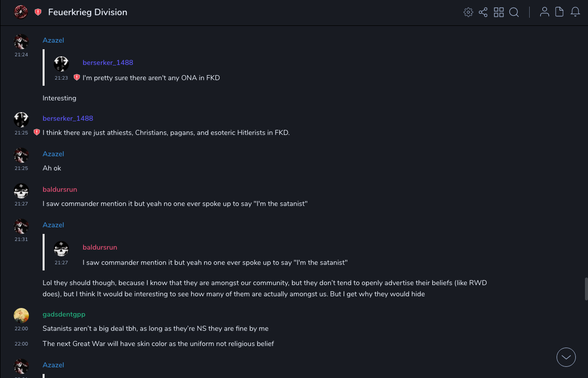The width and height of the screenshot is (588, 378).
Task: Click the share icon in header
Action: pos(483,12)
